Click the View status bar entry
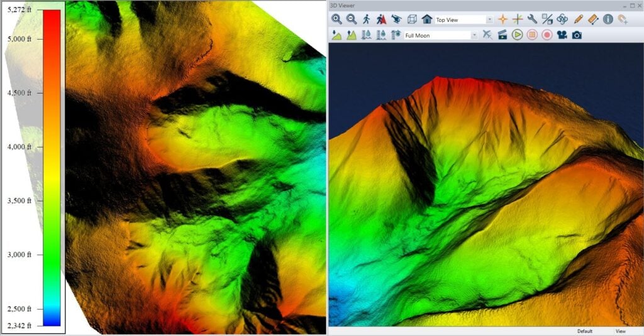This screenshot has width=644, height=336. point(621,331)
